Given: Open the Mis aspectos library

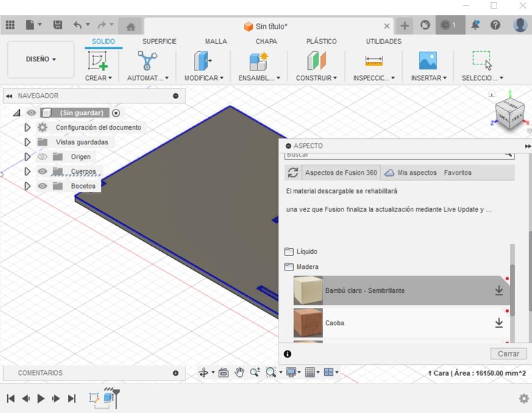Looking at the screenshot, I should coord(411,173).
